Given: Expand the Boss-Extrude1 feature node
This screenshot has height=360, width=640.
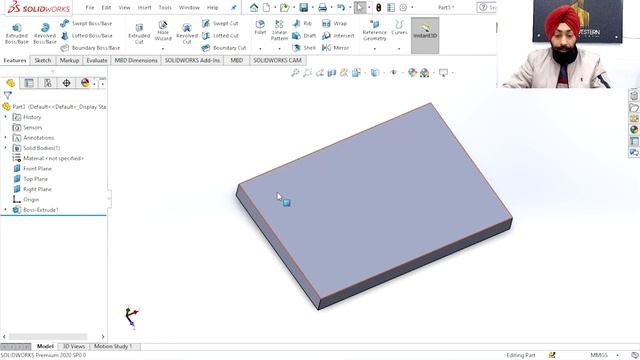Looking at the screenshot, I should (x=5, y=209).
